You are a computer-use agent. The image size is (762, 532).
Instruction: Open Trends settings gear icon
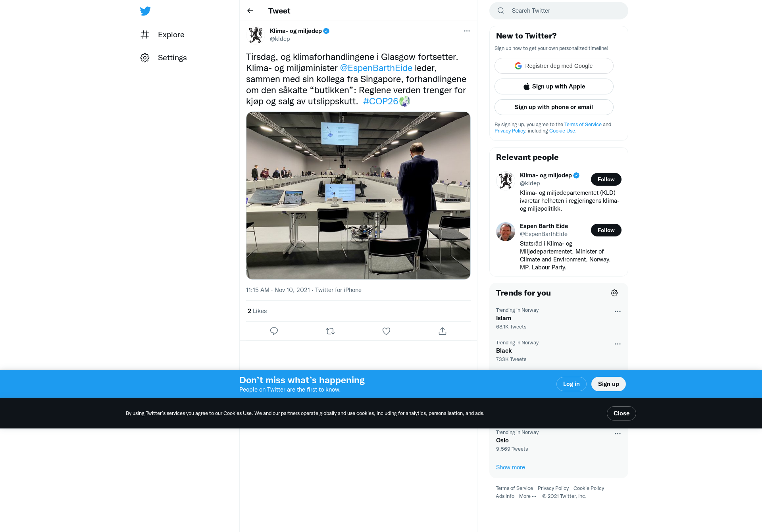(x=614, y=293)
